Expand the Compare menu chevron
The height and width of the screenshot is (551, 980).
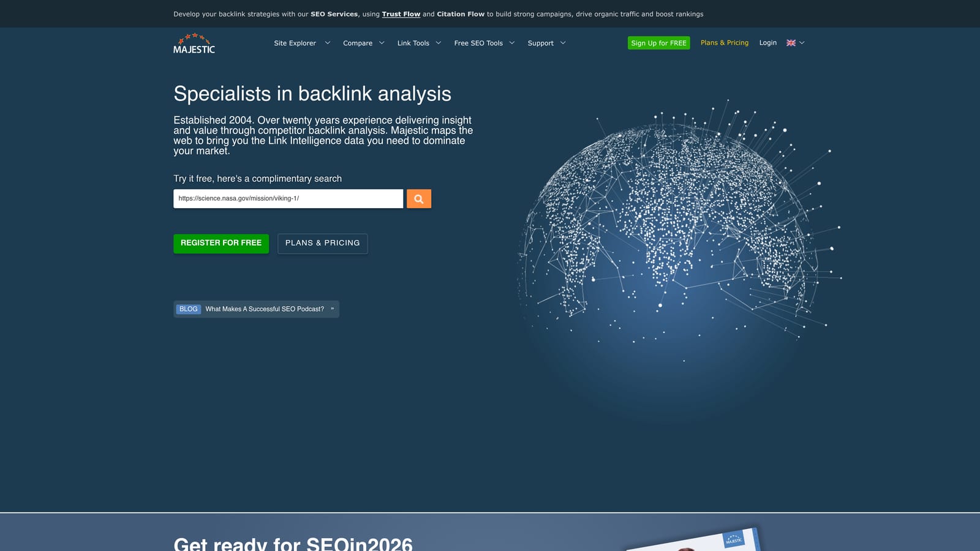(382, 43)
